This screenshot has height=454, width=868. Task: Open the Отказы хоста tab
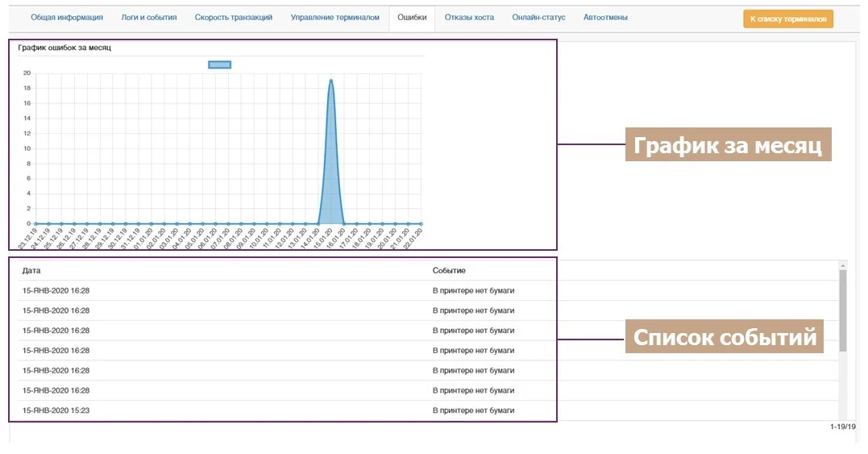coord(469,18)
